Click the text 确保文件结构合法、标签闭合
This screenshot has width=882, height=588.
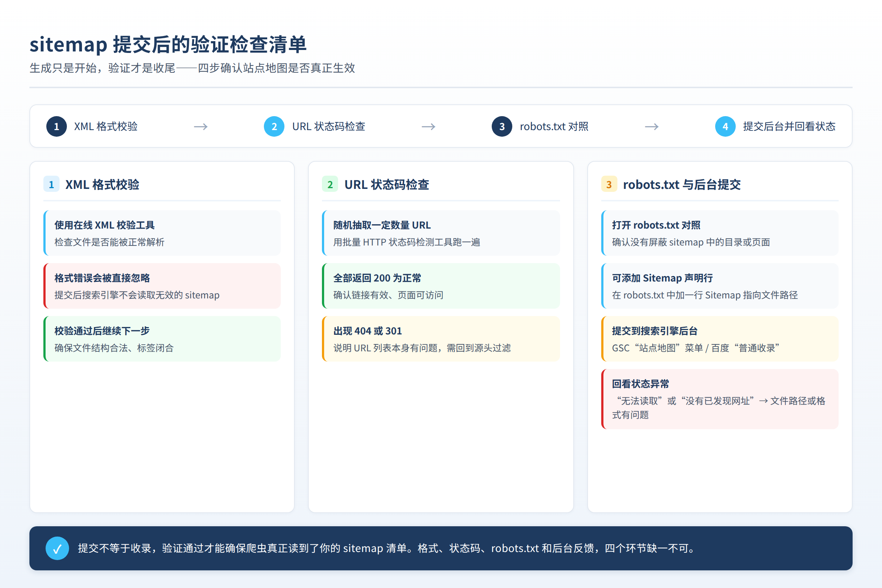[114, 348]
